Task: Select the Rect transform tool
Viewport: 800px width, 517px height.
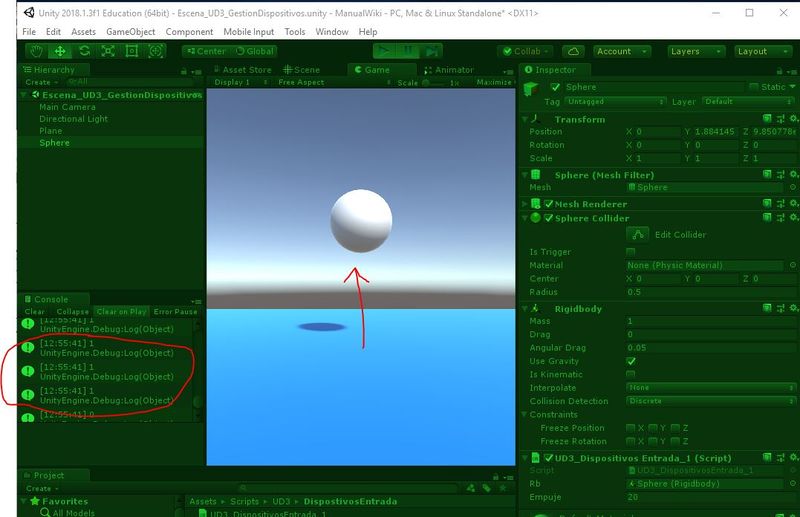Action: [x=132, y=51]
